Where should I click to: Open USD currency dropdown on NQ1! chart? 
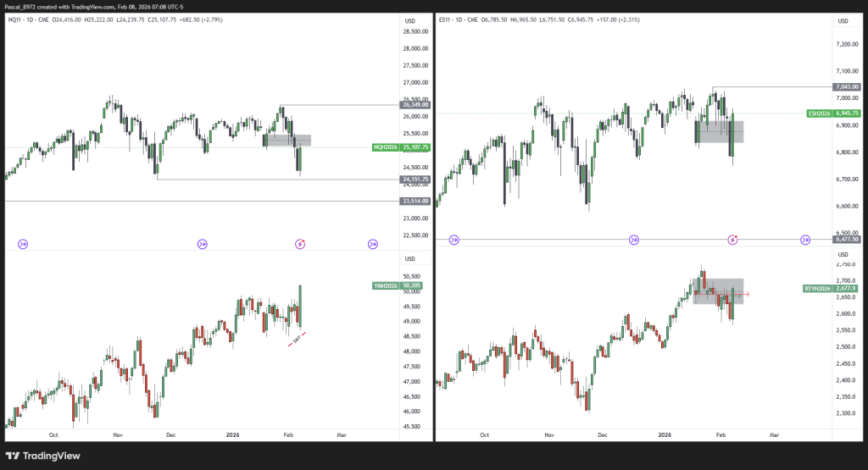click(410, 20)
